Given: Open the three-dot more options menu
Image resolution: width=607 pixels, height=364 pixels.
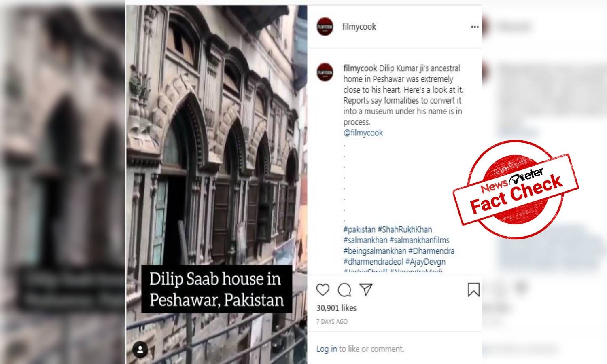Looking at the screenshot, I should pos(475,27).
